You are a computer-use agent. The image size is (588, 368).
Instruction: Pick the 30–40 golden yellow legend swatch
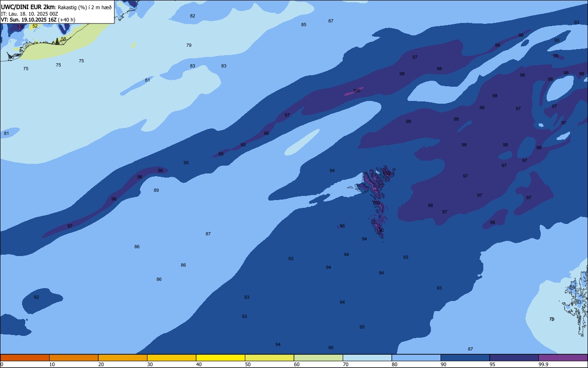point(171,357)
